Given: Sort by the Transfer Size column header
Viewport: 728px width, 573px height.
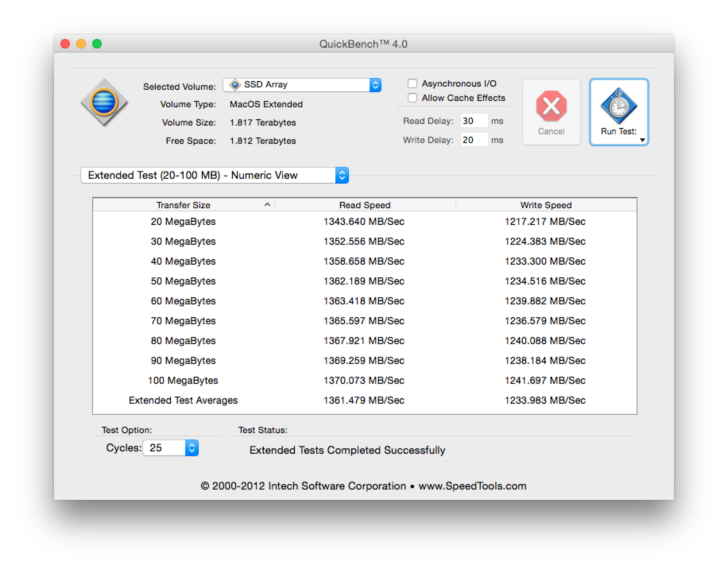Looking at the screenshot, I should tap(183, 205).
